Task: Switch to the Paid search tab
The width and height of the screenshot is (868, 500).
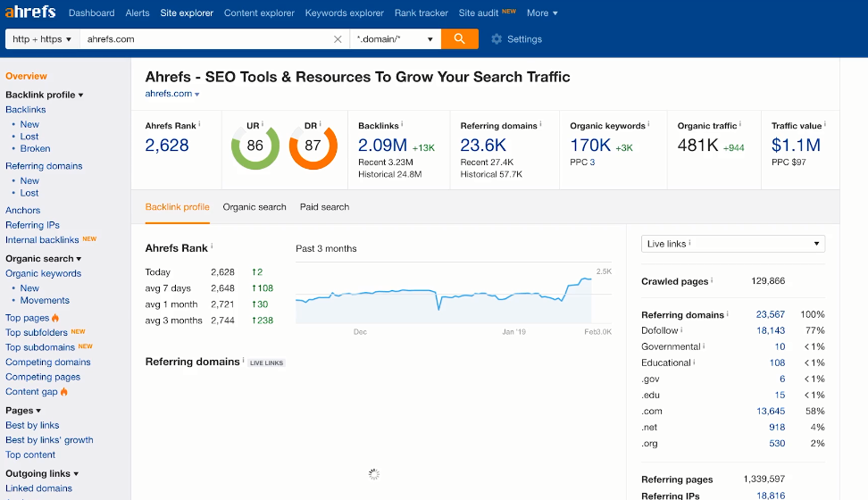Action: 324,207
